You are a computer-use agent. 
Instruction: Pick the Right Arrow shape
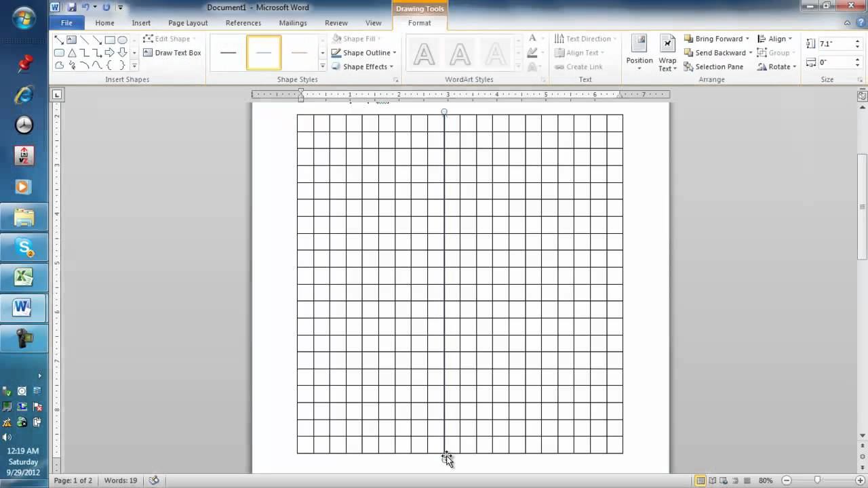pos(110,53)
